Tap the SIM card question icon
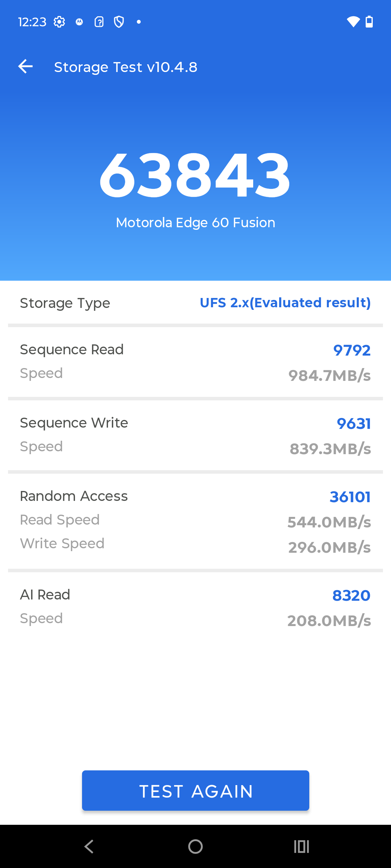The width and height of the screenshot is (391, 868). [99, 21]
